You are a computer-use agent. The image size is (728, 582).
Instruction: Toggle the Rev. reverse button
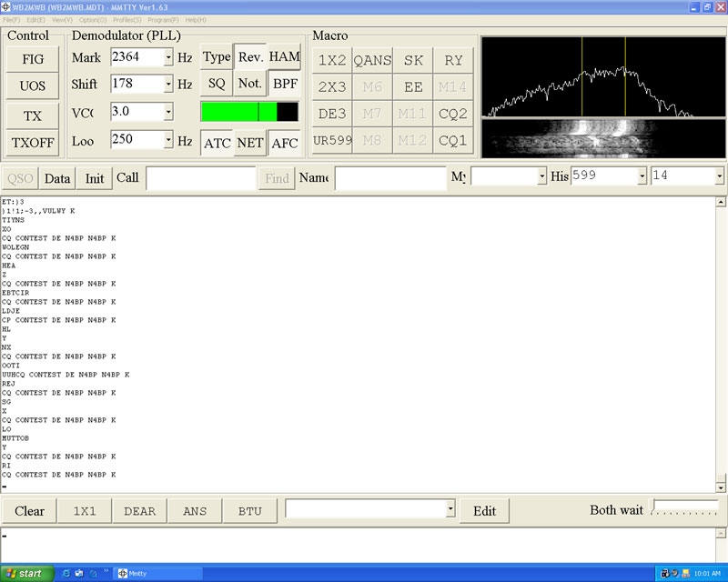pyautogui.click(x=250, y=56)
